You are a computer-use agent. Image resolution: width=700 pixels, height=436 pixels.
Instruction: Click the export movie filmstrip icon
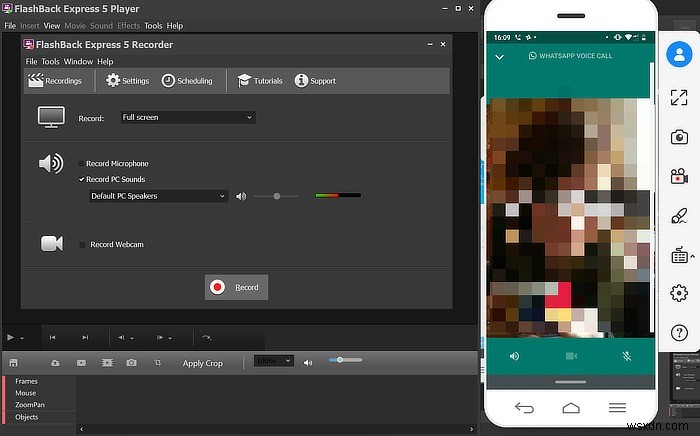(107, 363)
